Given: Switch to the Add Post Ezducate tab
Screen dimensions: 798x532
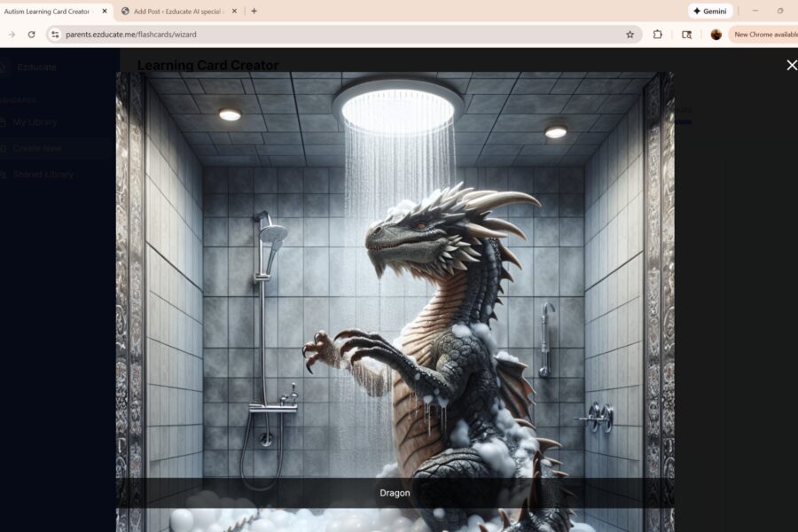Looking at the screenshot, I should click(x=173, y=11).
